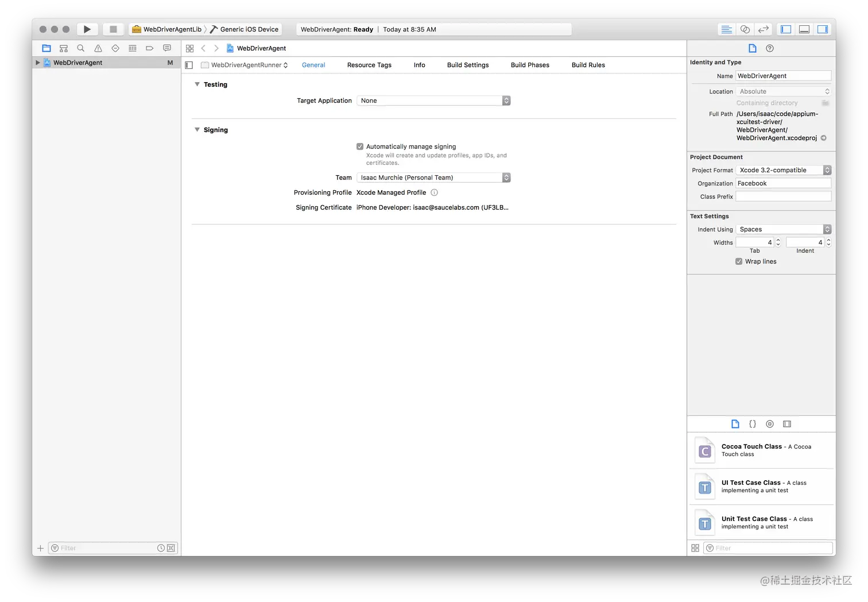Stop the running task

113,29
